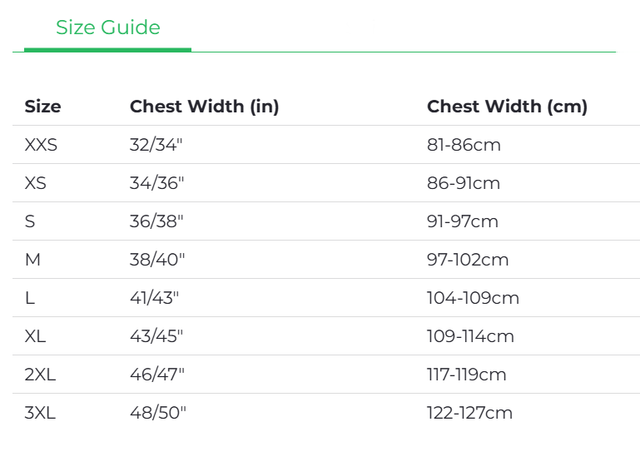Click the 97-102cm measurement
Screen dimensions: 640x452
[x=467, y=260]
